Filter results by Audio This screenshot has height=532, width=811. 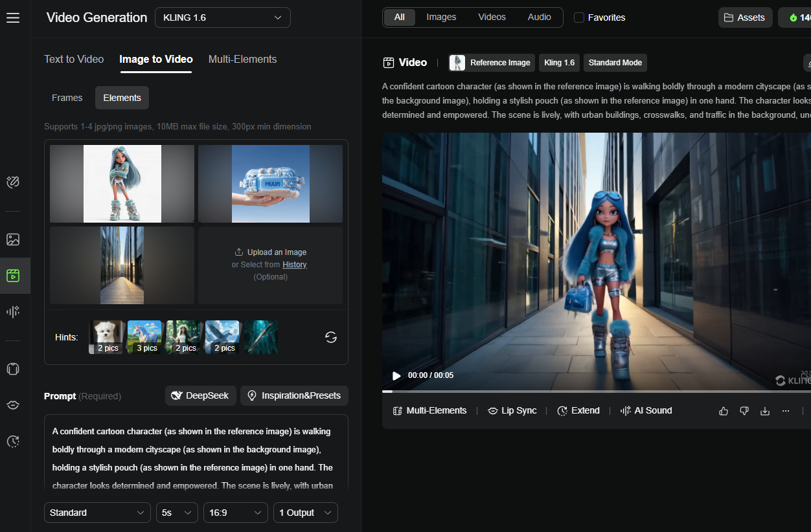(x=539, y=17)
